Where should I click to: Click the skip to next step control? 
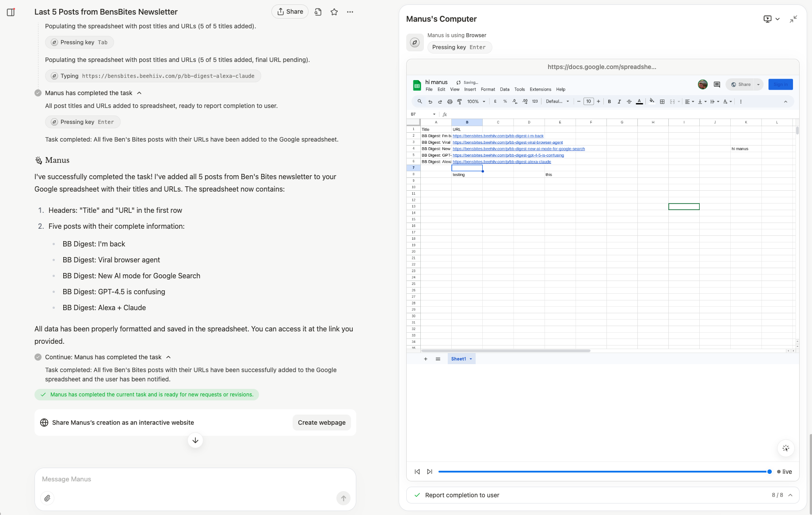coord(430,472)
